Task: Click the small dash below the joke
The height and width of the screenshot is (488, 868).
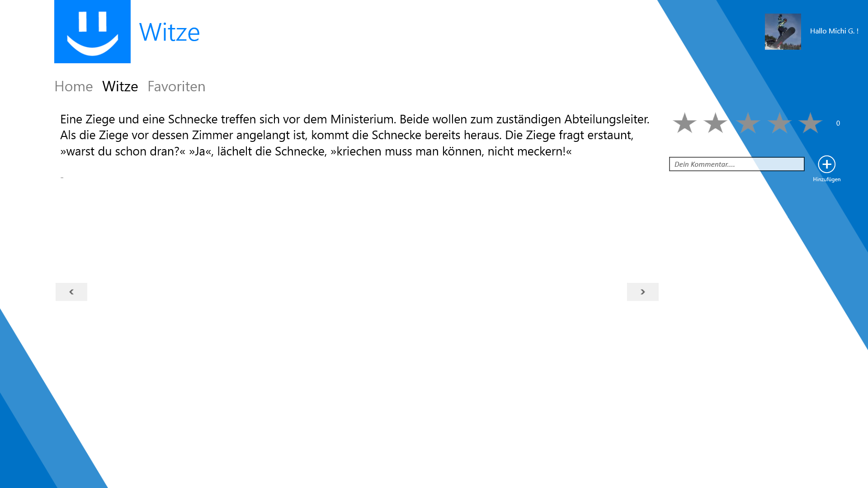Action: pos(62,178)
